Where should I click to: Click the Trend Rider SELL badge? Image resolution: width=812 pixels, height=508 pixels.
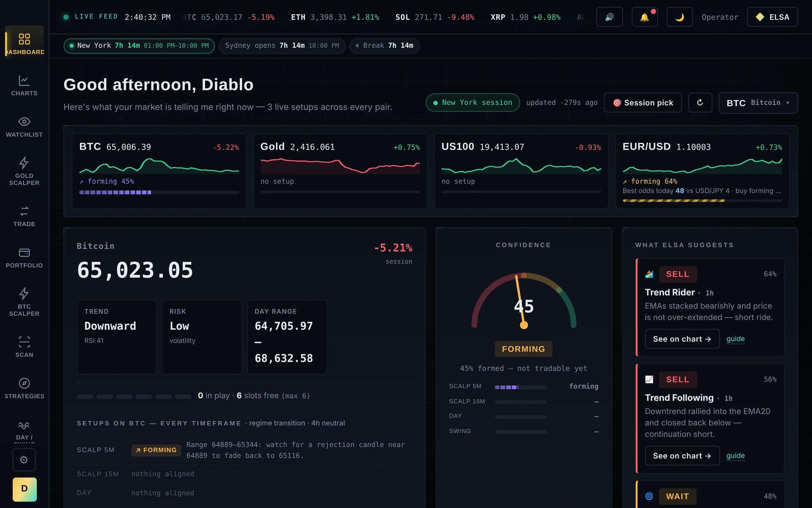[x=678, y=274]
